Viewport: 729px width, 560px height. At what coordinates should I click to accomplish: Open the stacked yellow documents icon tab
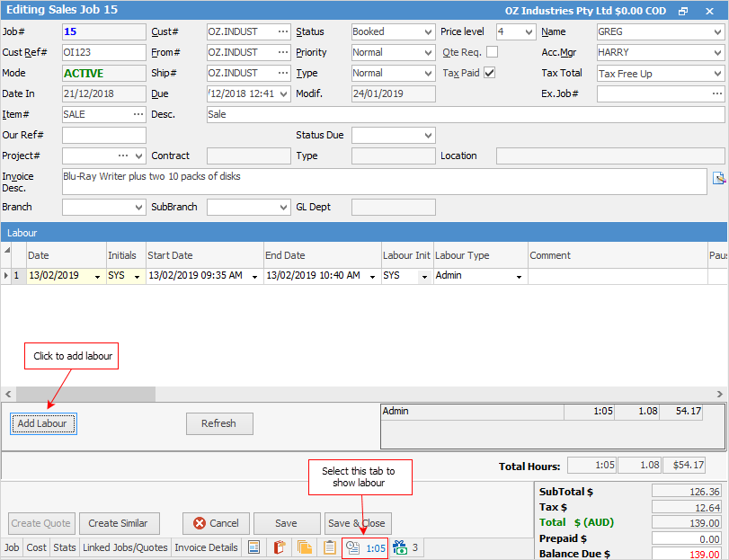305,547
